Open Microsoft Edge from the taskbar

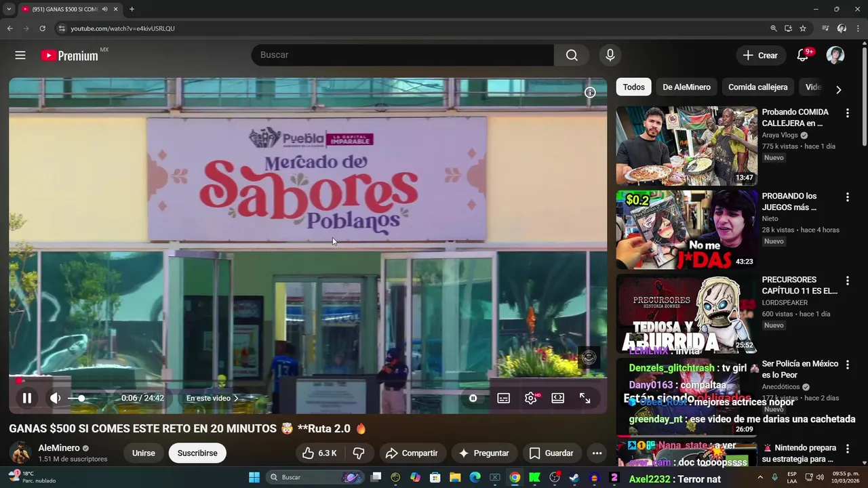tap(475, 477)
